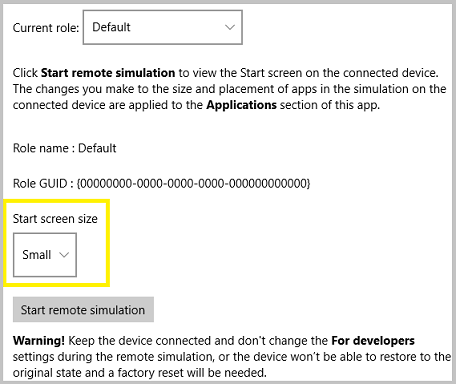Open the Start screen size dropdown
The height and width of the screenshot is (384, 456).
(45, 255)
